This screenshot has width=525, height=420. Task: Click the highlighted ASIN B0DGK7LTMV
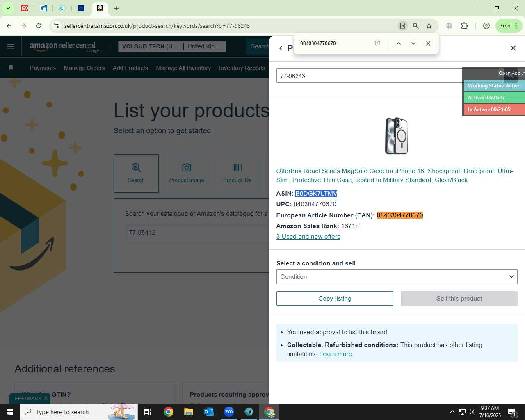[x=316, y=194]
